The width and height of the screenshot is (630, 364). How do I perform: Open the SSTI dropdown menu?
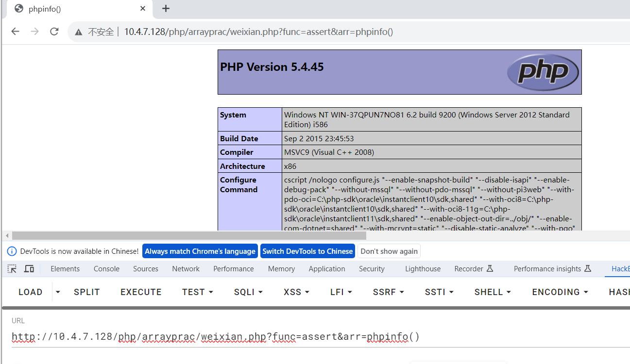click(x=439, y=292)
